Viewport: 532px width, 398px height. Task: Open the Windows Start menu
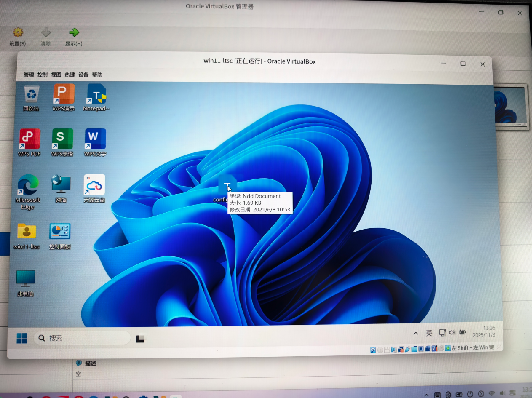22,338
